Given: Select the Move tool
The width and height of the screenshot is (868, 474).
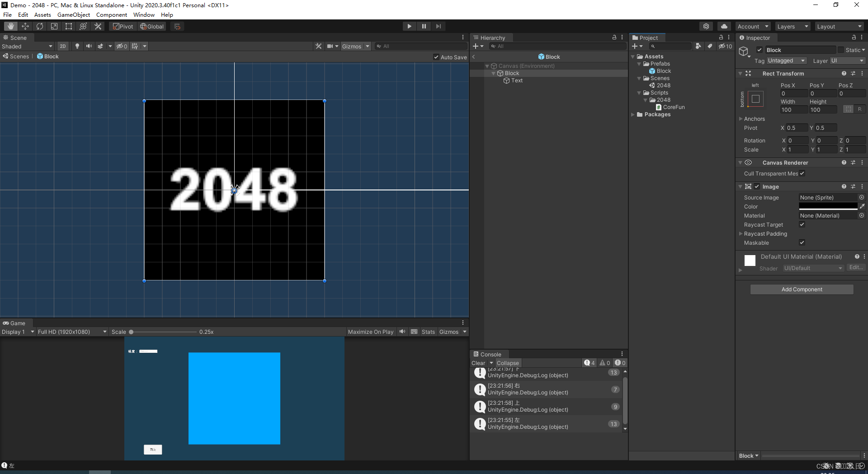Looking at the screenshot, I should [x=25, y=26].
